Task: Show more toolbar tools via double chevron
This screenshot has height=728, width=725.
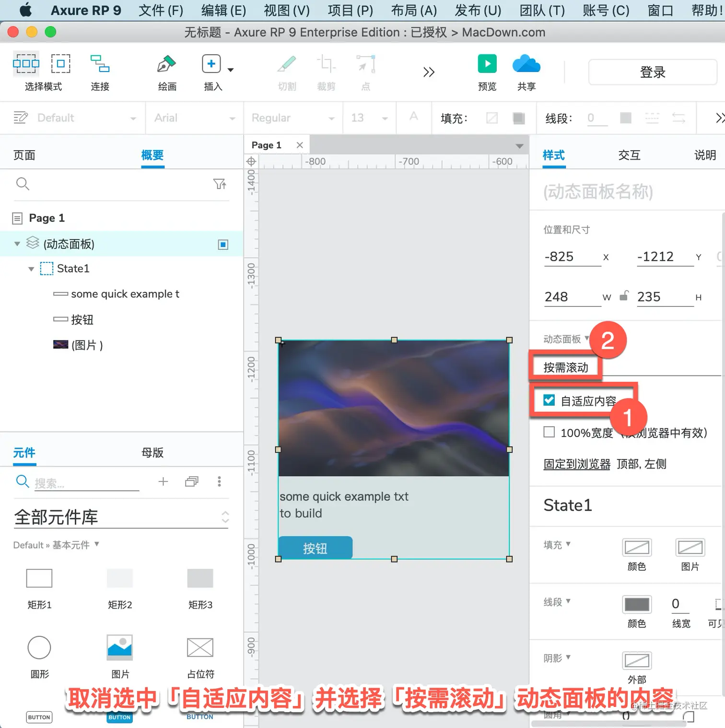Action: [429, 72]
